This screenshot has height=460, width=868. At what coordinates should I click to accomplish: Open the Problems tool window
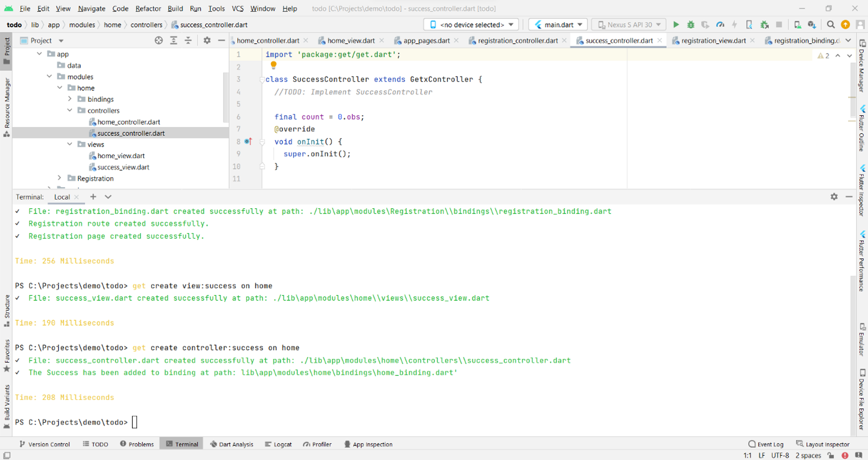tap(137, 444)
